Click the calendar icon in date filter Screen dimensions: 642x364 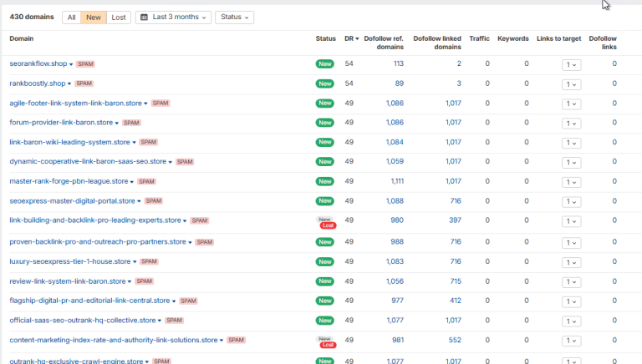tap(144, 18)
